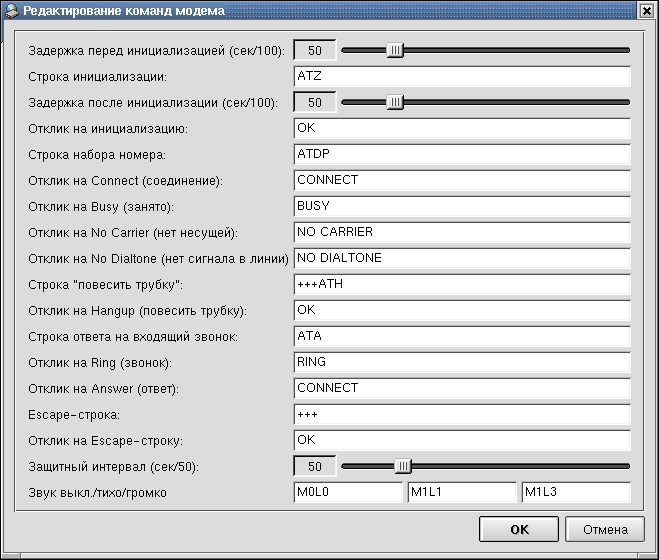Click the pre-initialization delay slider handle

(x=395, y=50)
